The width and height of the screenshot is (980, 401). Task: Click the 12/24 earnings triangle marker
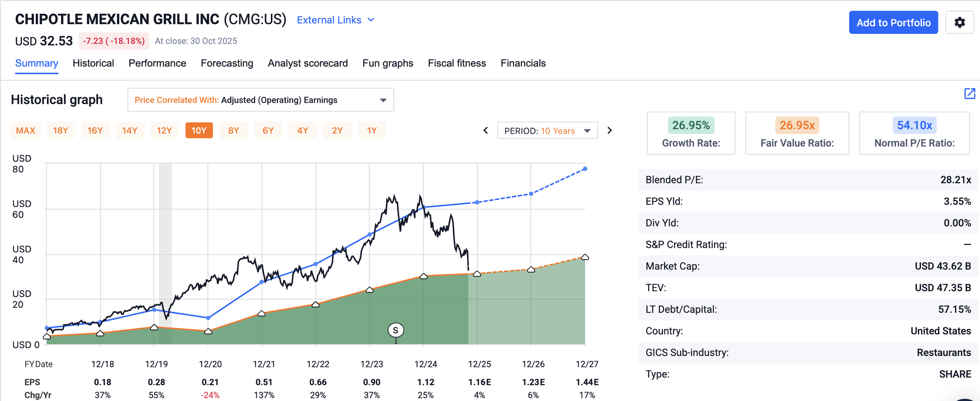423,276
